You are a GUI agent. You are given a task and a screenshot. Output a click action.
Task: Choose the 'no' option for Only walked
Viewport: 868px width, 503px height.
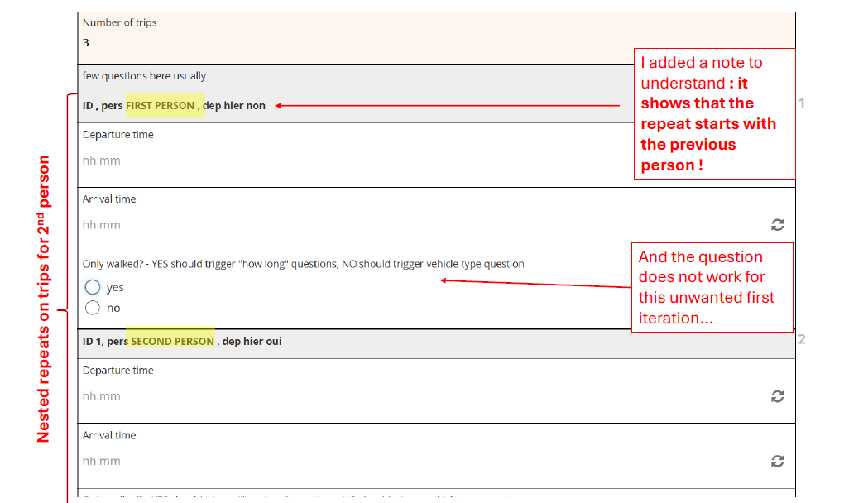pos(93,308)
